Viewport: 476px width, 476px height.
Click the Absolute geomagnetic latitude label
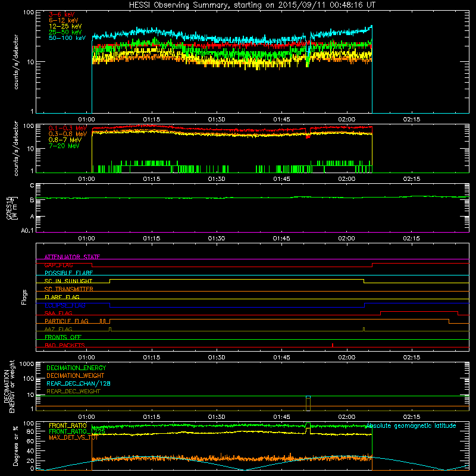(411, 425)
